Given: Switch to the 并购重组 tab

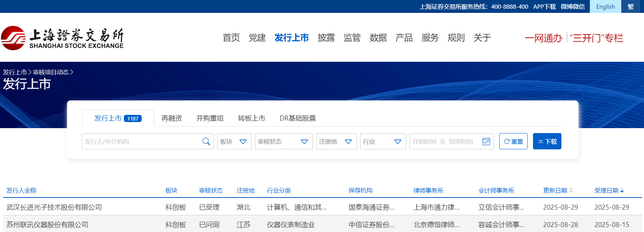Looking at the screenshot, I should point(210,118).
